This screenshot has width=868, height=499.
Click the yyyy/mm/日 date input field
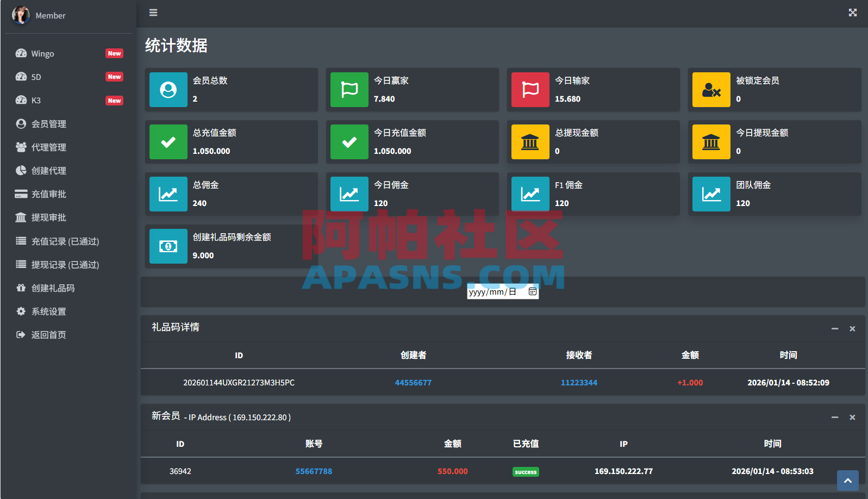coord(503,292)
